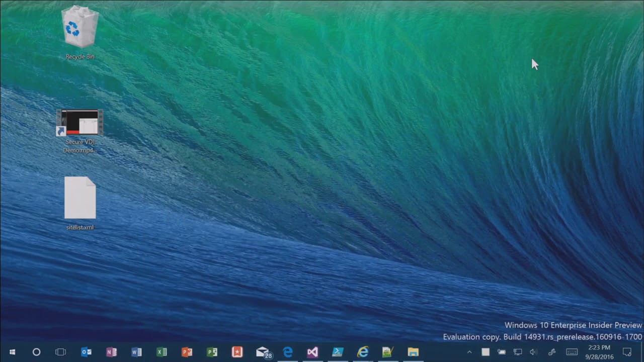Launch Project from the taskbar
Image resolution: width=644 pixels, height=362 pixels.
[212, 352]
